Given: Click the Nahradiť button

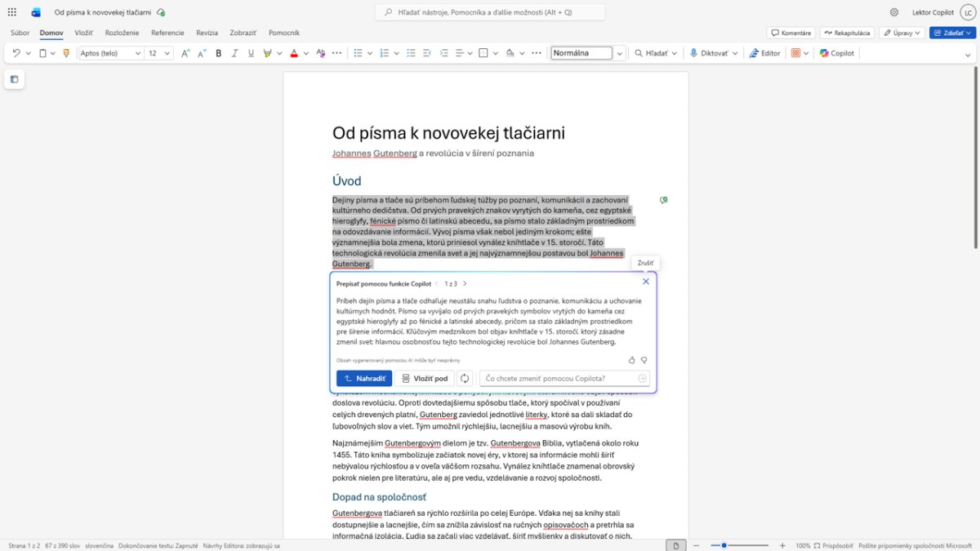Looking at the screenshot, I should tap(364, 379).
